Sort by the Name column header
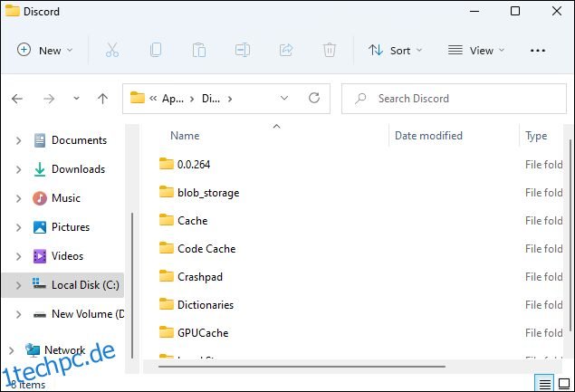 pyautogui.click(x=185, y=136)
